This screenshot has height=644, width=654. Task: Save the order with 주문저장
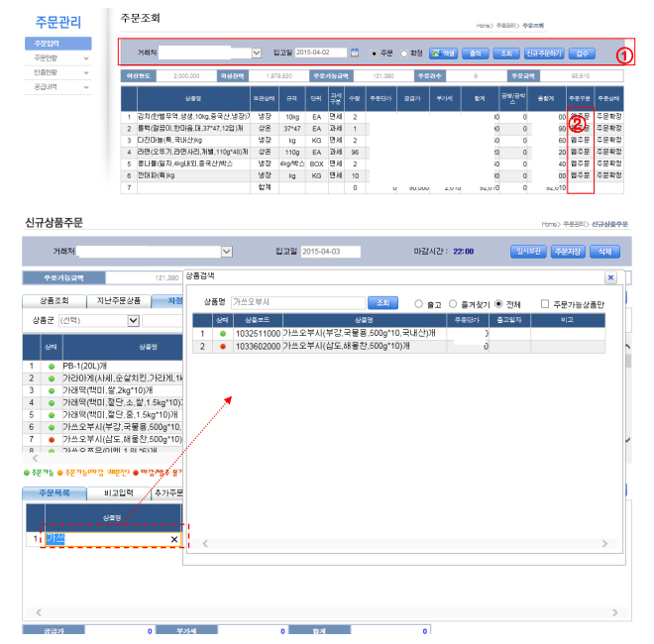(568, 252)
